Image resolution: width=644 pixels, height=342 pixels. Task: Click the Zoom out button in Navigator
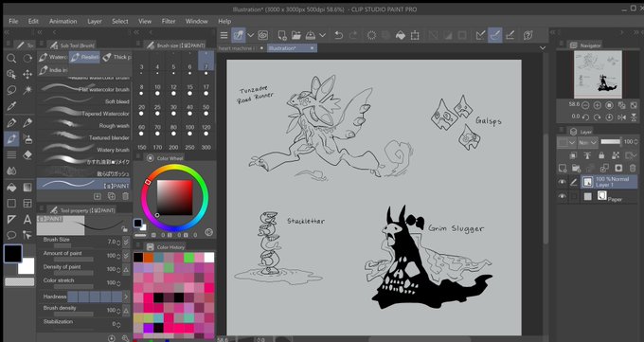[585, 105]
